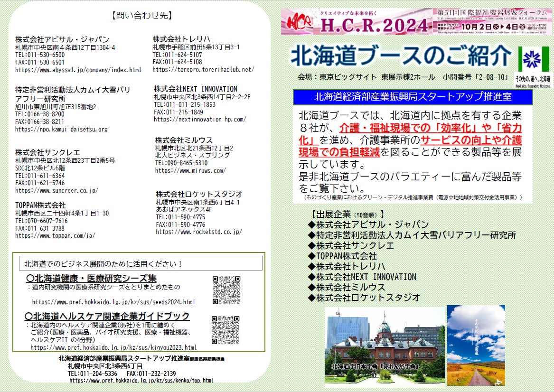Click exhibitor list item ◆株式会社ロケットスタジオ

pos(364,298)
